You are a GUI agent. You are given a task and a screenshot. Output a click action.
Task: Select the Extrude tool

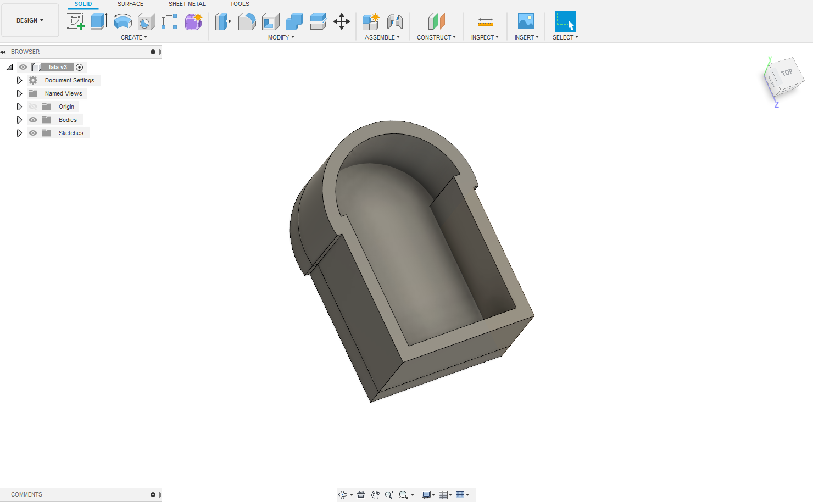tap(99, 21)
